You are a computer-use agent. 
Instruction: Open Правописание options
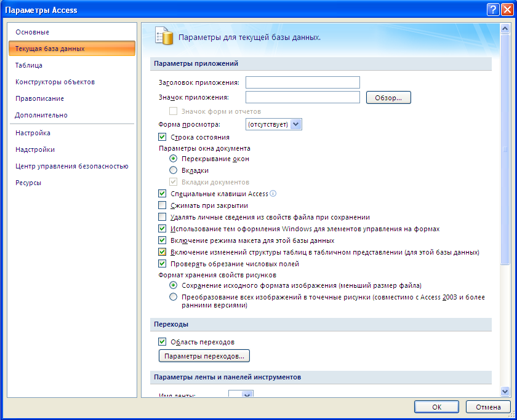pyautogui.click(x=39, y=98)
